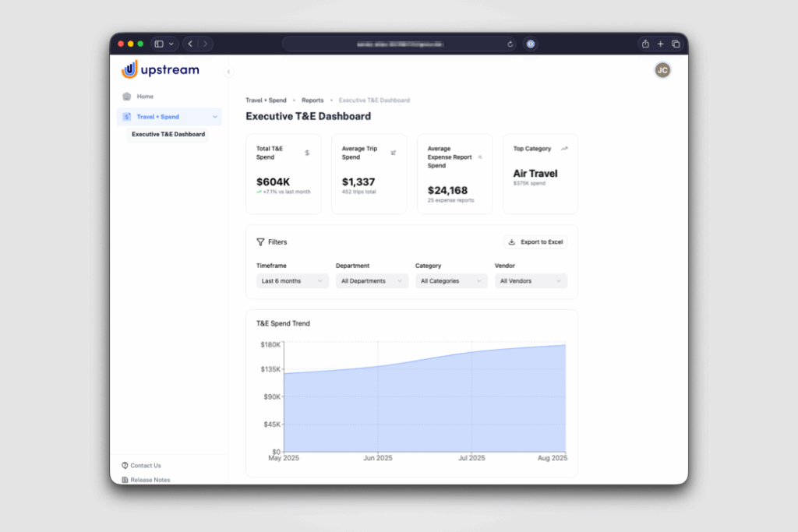Open the All Categories dropdown
This screenshot has height=532, width=798.
pos(451,280)
